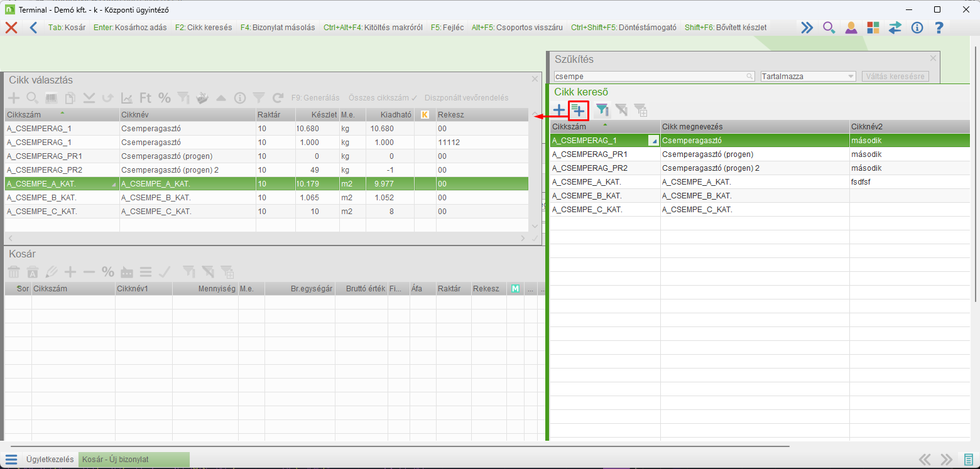Image resolution: width=980 pixels, height=469 pixels.
Task: Toggle Összes cikkszám option
Action: click(383, 98)
